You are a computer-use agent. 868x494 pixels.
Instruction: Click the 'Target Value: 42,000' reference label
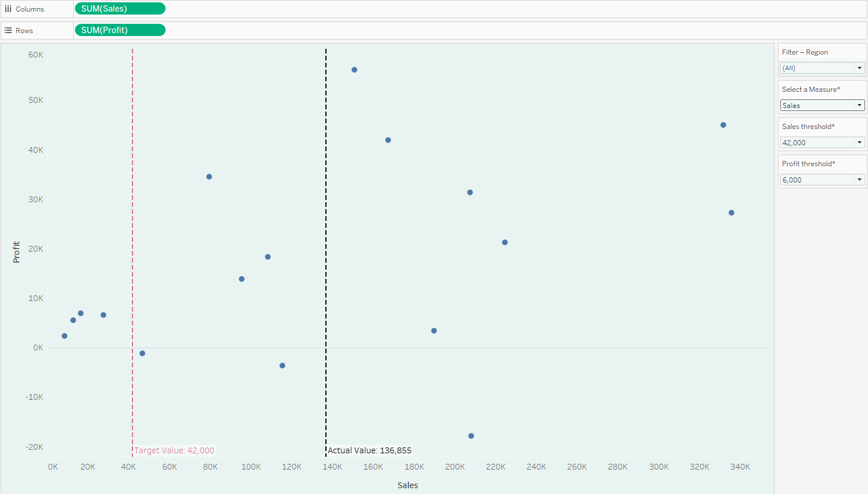[x=174, y=450]
